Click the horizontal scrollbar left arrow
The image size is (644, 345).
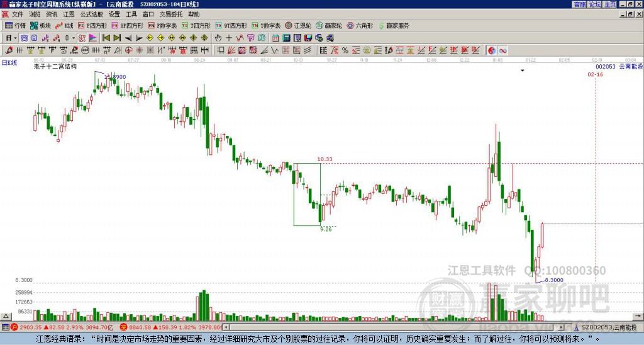[226, 328]
